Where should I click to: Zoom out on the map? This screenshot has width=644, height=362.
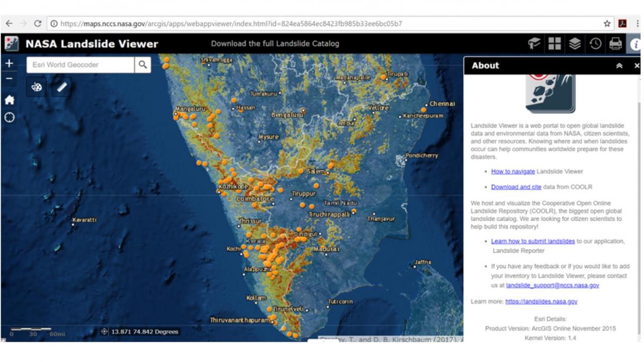[9, 79]
